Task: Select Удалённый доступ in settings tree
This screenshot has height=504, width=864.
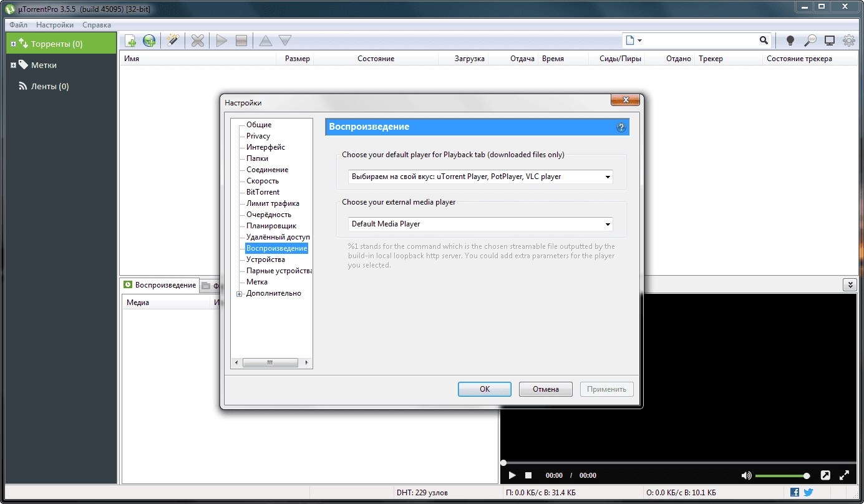Action: point(278,237)
